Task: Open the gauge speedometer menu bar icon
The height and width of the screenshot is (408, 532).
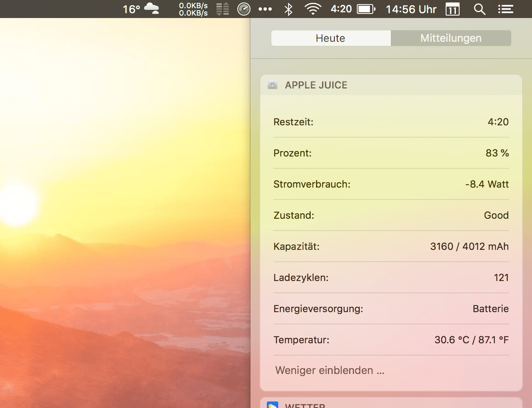Action: tap(244, 9)
